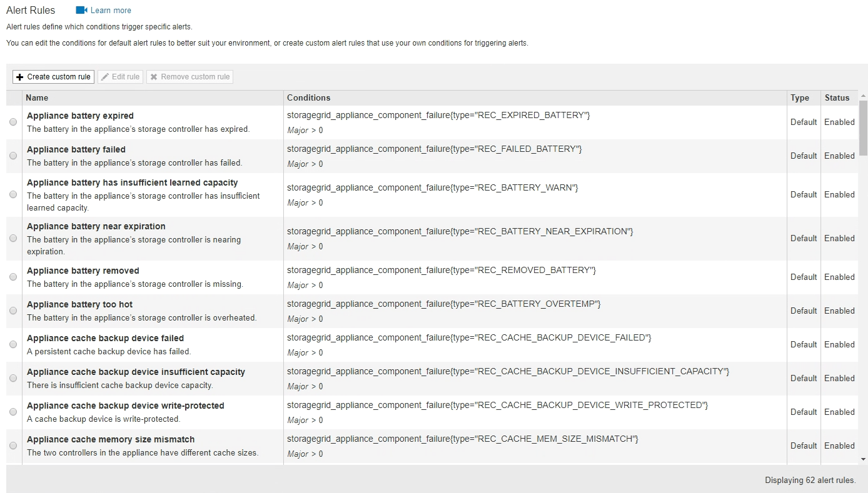Image resolution: width=868 pixels, height=493 pixels.
Task: Click the scrollbar up arrow
Action: (863, 96)
